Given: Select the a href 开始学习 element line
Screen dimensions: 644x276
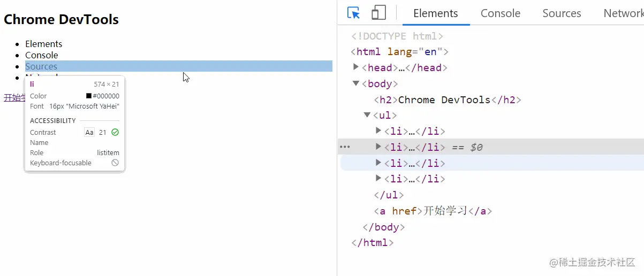Looking at the screenshot, I should 433,211.
